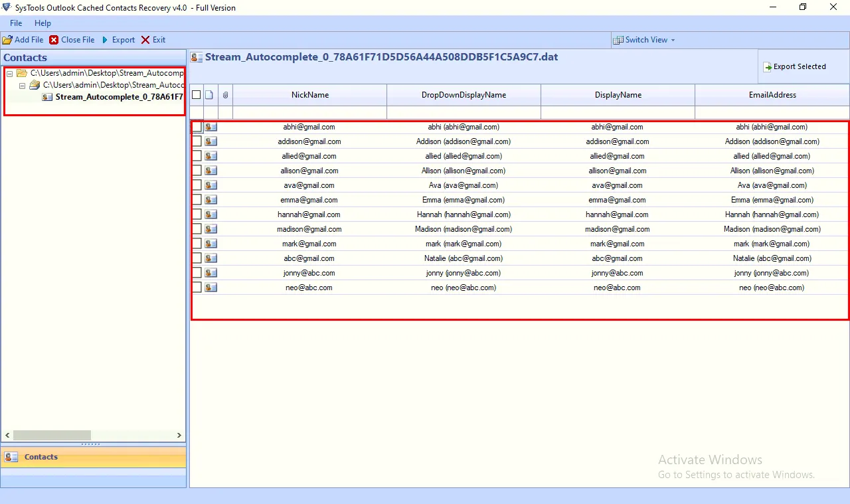850x504 pixels.
Task: Click contact card icon in allied row
Action: [211, 156]
